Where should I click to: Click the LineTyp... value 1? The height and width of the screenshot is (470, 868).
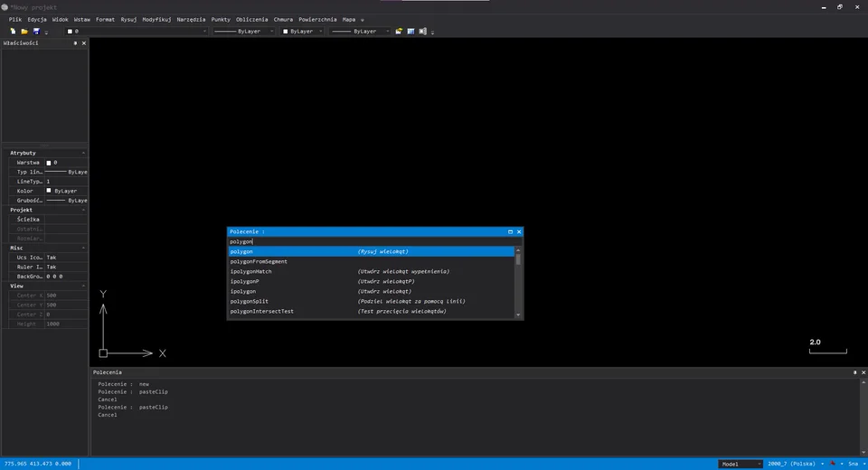[66, 182]
